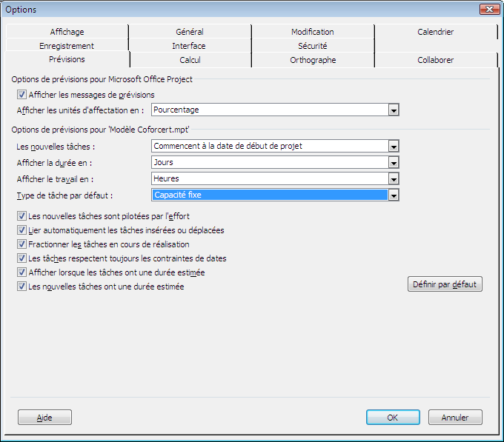Open the 'Afficher la durée en' dropdown
This screenshot has width=504, height=442.
click(x=394, y=163)
